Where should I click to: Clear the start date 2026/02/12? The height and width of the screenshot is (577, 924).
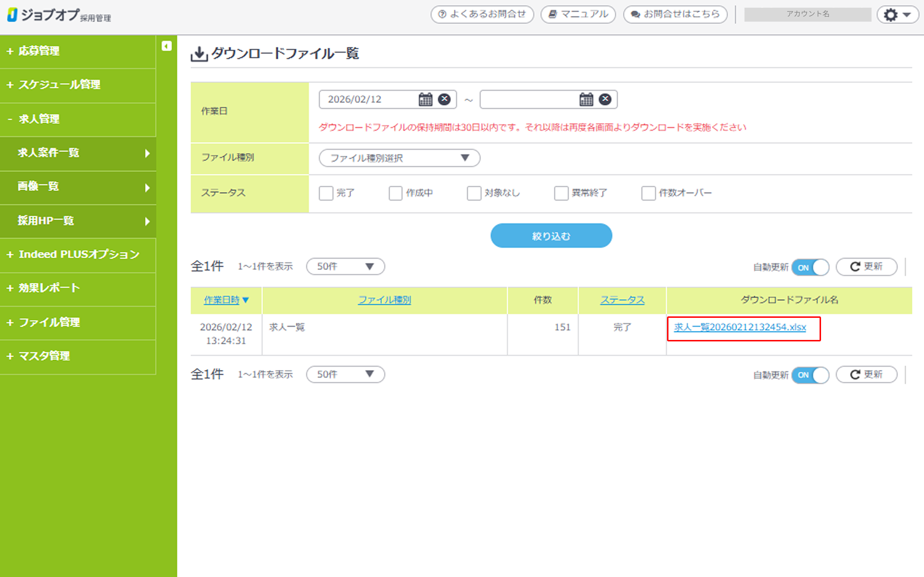(x=444, y=99)
